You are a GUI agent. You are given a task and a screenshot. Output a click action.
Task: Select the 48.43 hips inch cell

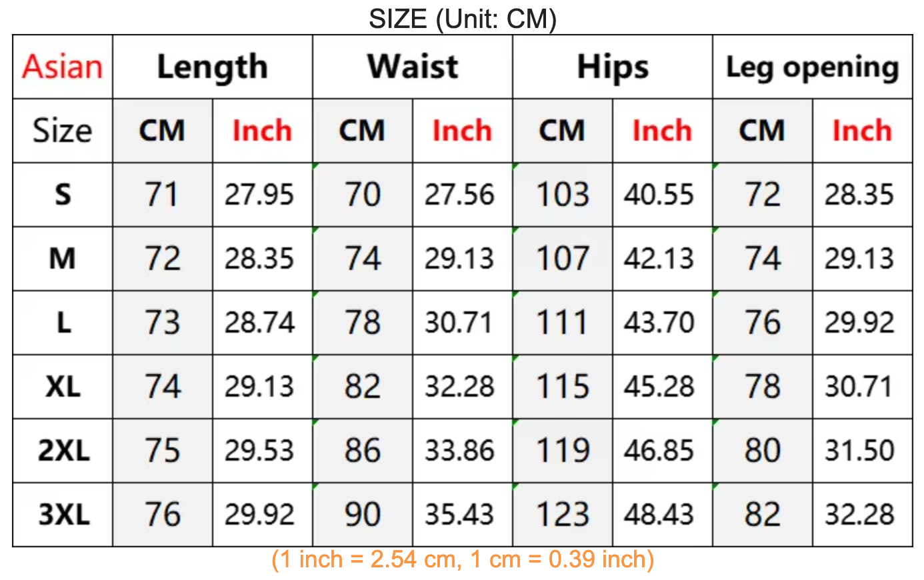click(659, 515)
